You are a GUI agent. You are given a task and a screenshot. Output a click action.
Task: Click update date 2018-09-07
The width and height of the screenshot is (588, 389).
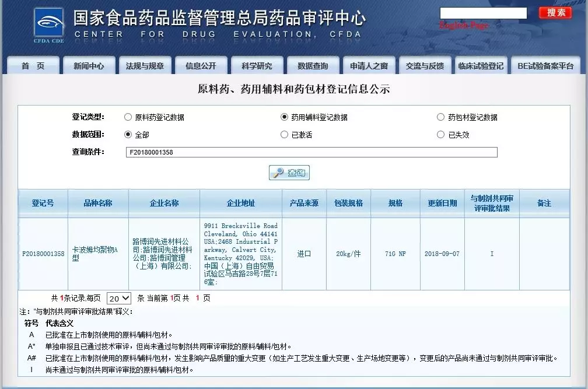pos(442,254)
